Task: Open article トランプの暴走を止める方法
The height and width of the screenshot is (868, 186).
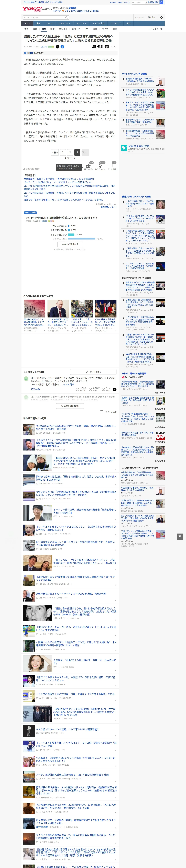Action: pyautogui.click(x=75, y=694)
